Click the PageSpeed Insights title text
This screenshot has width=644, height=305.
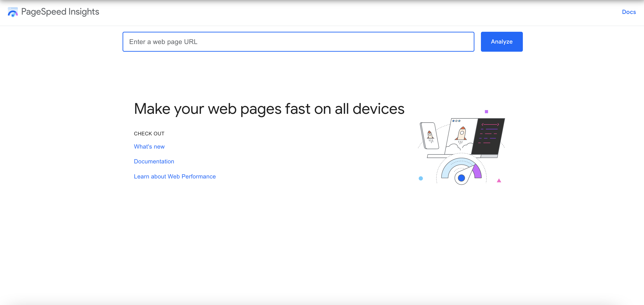tap(60, 12)
